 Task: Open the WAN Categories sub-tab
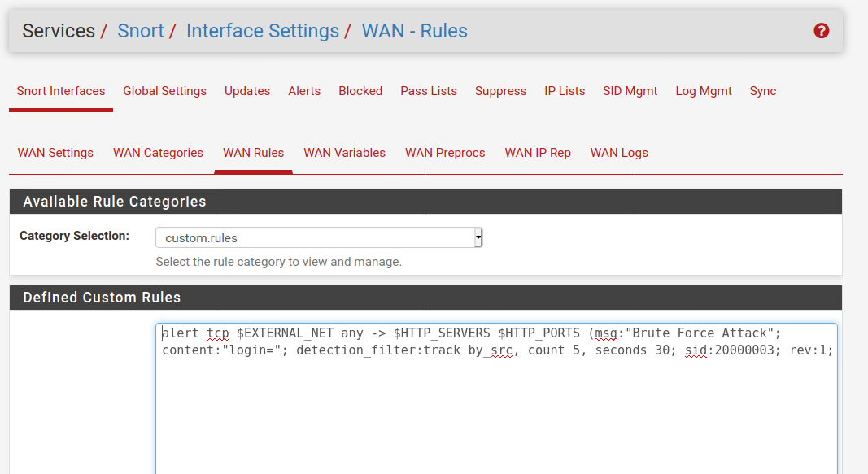click(158, 153)
